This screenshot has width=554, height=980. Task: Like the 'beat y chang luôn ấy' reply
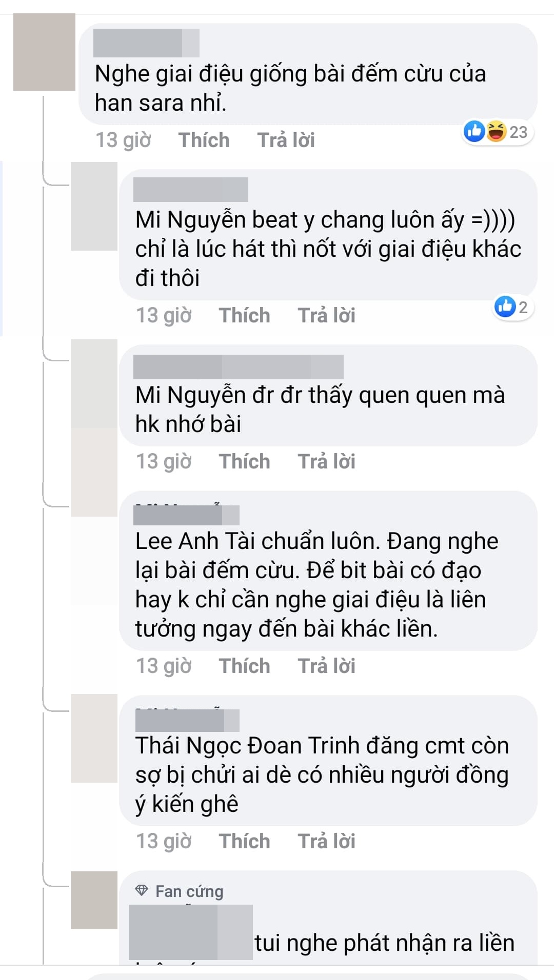pyautogui.click(x=244, y=315)
